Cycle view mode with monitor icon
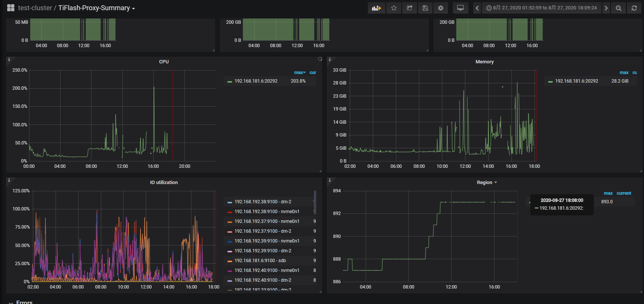 (x=460, y=8)
